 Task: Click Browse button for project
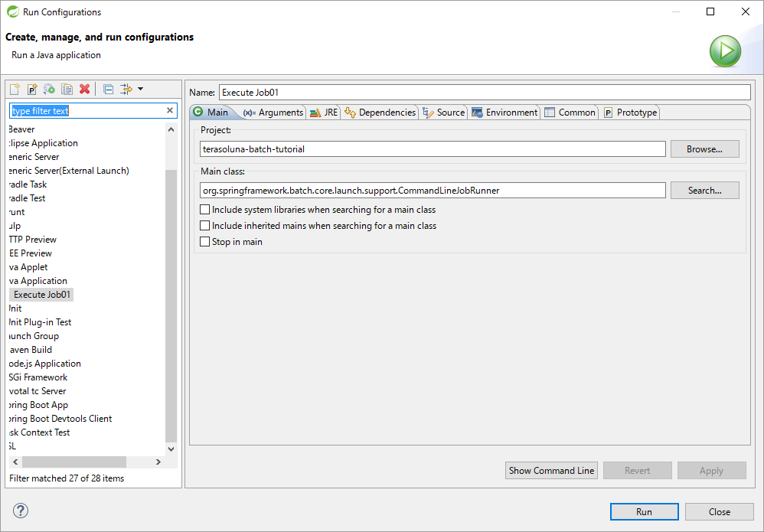click(x=704, y=149)
